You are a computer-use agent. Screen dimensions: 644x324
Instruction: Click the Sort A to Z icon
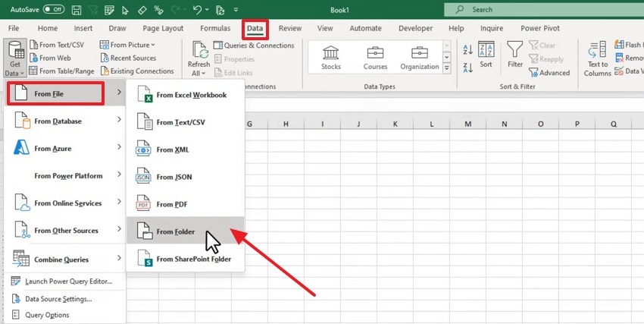(467, 50)
